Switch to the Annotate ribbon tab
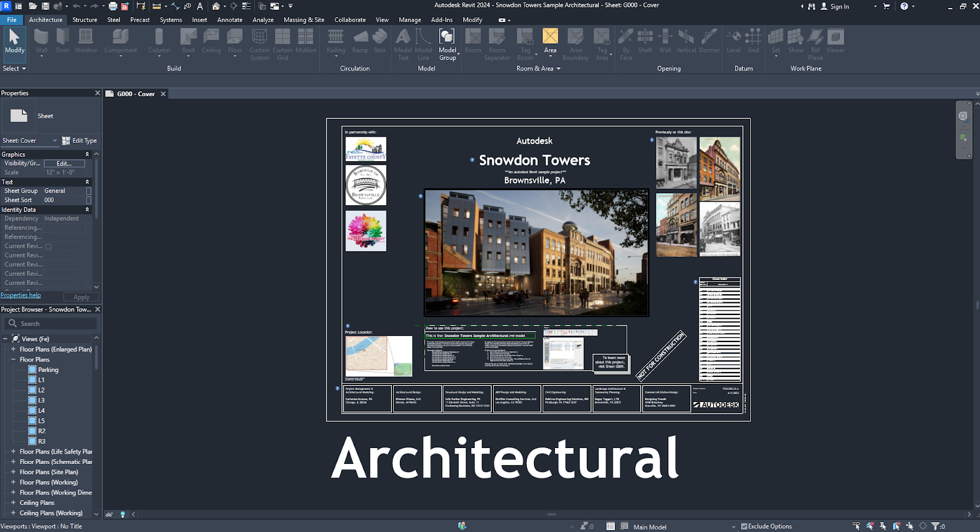The width and height of the screenshot is (980, 532). click(x=230, y=20)
